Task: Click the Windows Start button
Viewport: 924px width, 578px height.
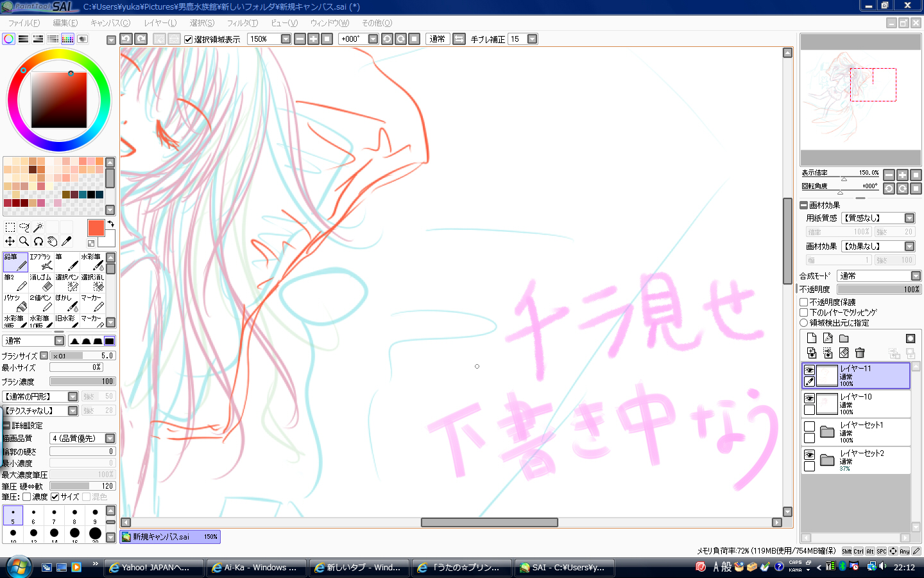Action: tap(19, 567)
